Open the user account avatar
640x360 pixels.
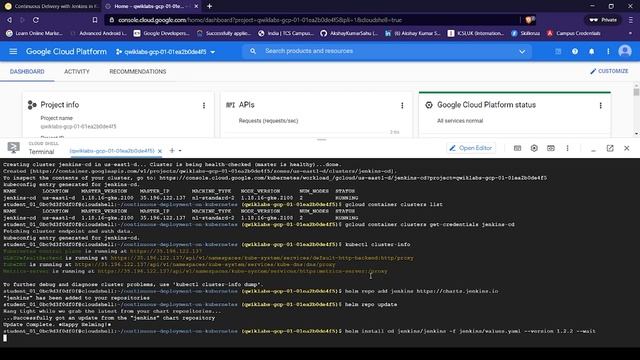625,51
